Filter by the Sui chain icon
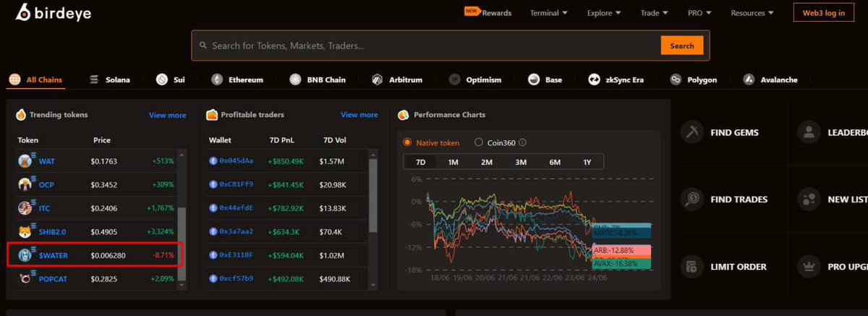 pyautogui.click(x=161, y=80)
